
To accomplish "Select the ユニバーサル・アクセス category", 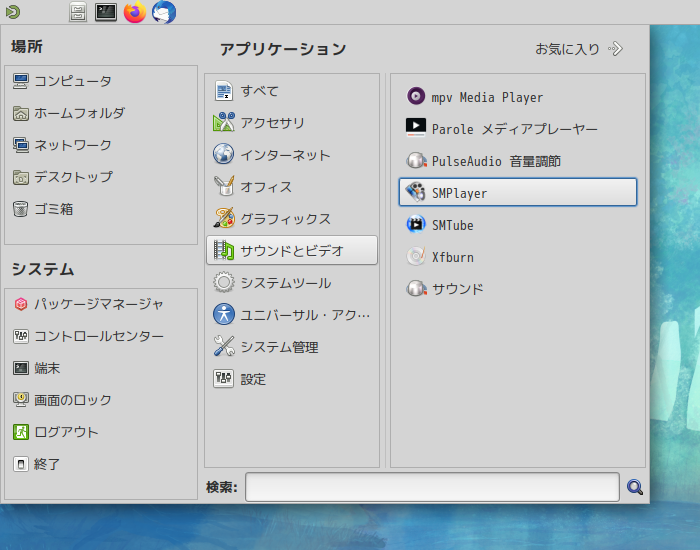I will [292, 315].
